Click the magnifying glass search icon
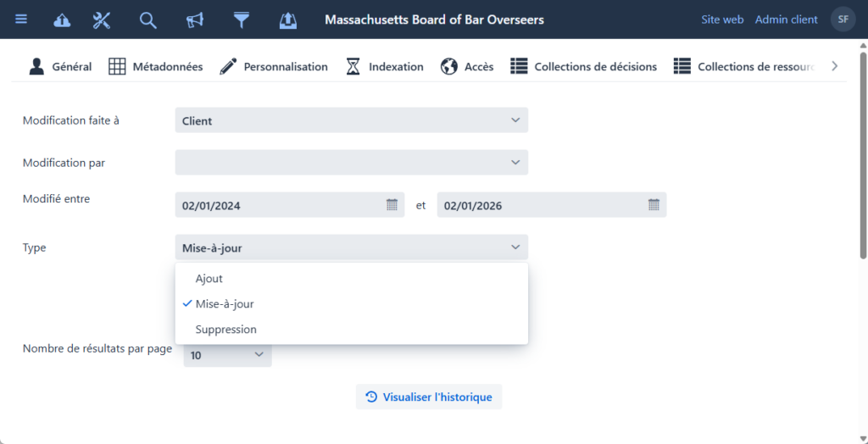The width and height of the screenshot is (868, 444). point(148,19)
